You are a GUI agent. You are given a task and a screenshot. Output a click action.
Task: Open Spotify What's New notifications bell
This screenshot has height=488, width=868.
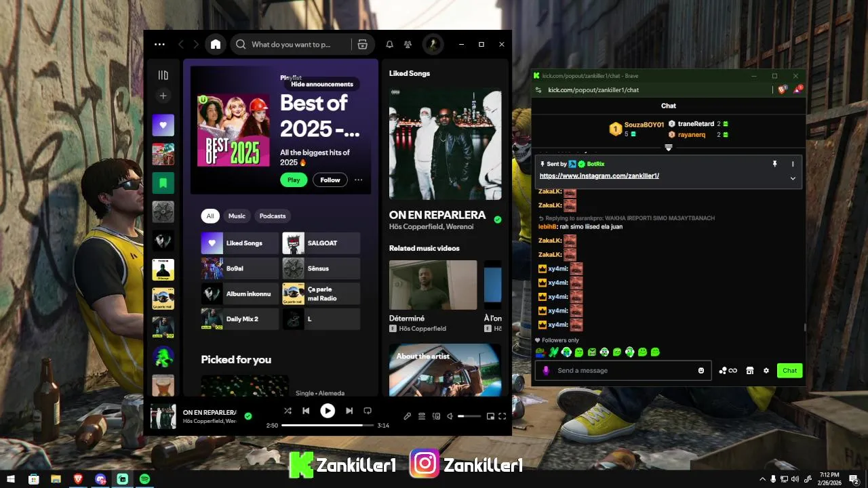coord(389,44)
